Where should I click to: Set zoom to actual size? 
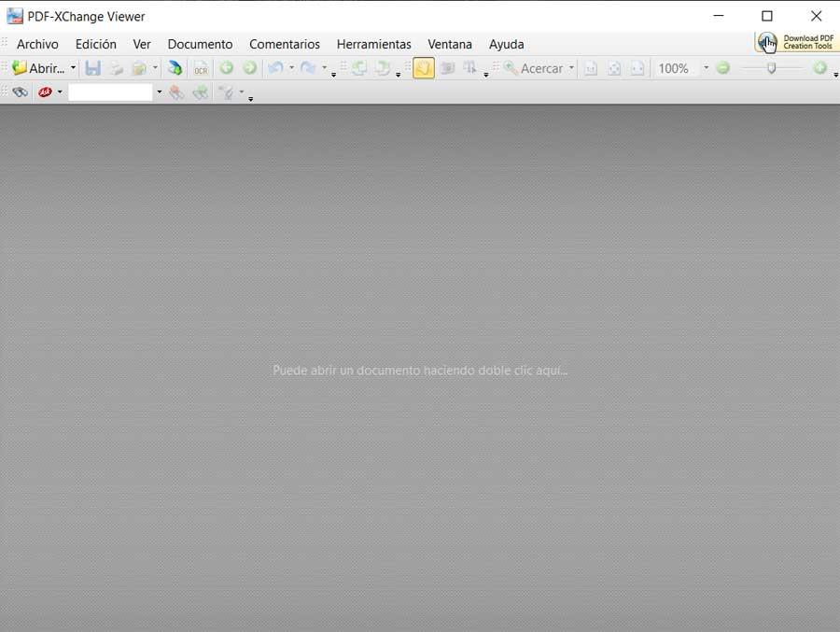tap(591, 68)
